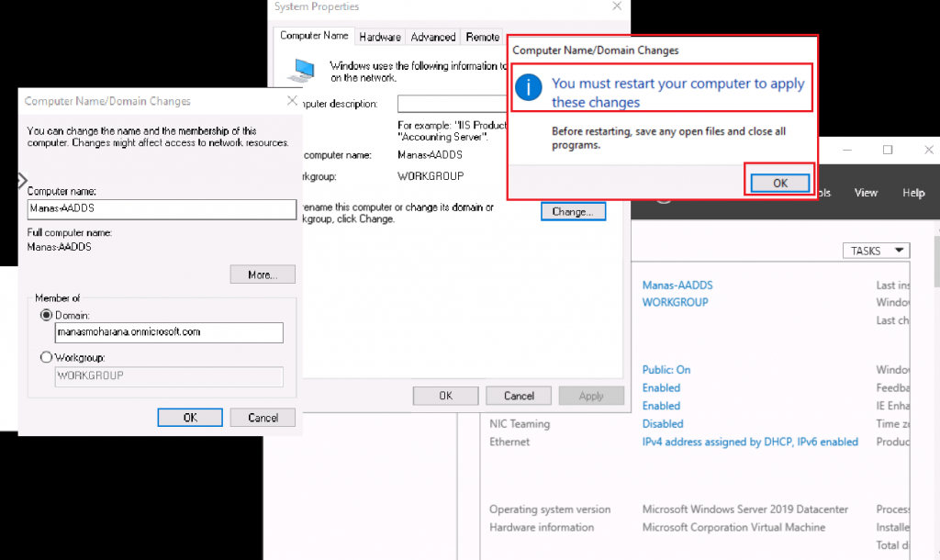The height and width of the screenshot is (560, 940).
Task: Open the Help menu in Server Manager
Action: click(913, 193)
